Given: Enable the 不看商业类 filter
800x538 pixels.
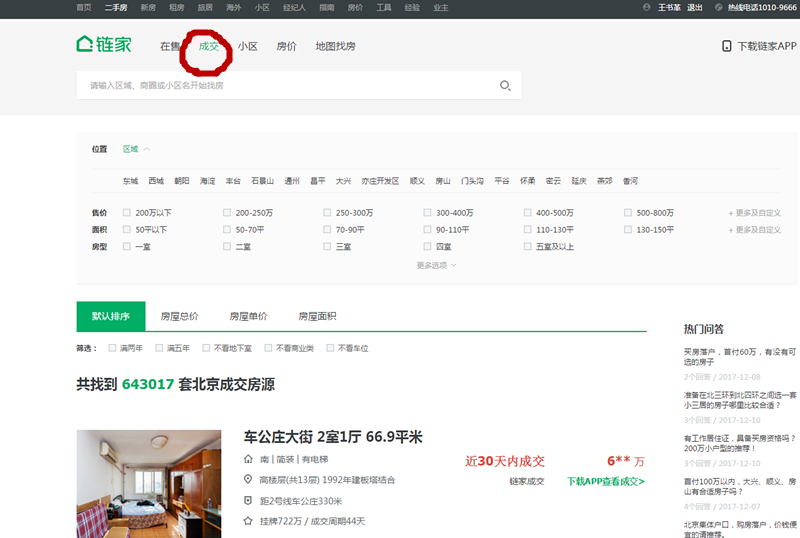Looking at the screenshot, I should point(268,348).
